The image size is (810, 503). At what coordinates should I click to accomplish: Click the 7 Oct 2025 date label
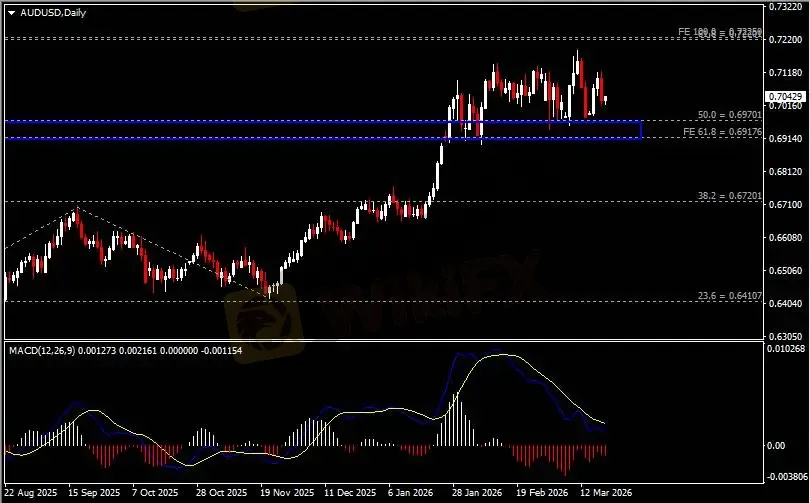coord(155,493)
